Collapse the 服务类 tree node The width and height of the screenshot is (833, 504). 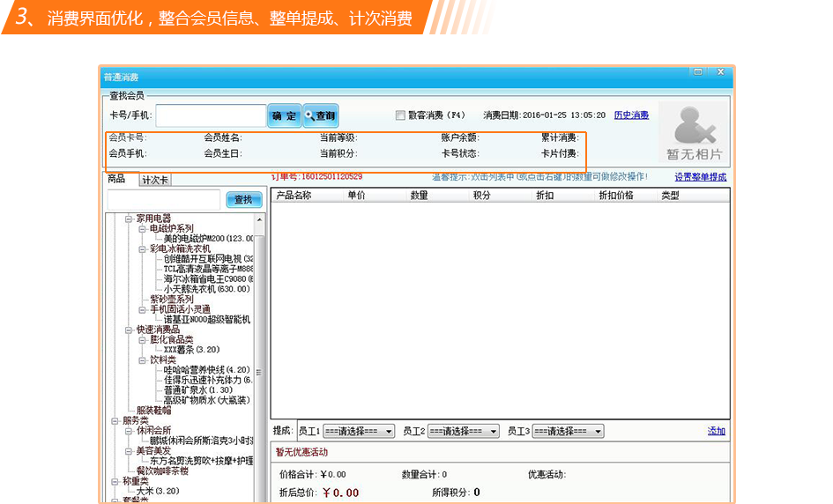tap(115, 420)
